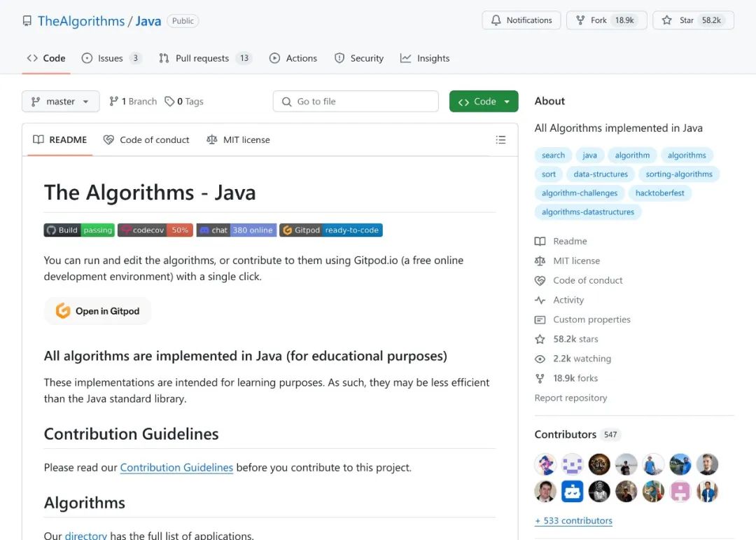Click the Gitpod ready-to-code badge
Viewport: 756px width, 540px height.
point(330,230)
